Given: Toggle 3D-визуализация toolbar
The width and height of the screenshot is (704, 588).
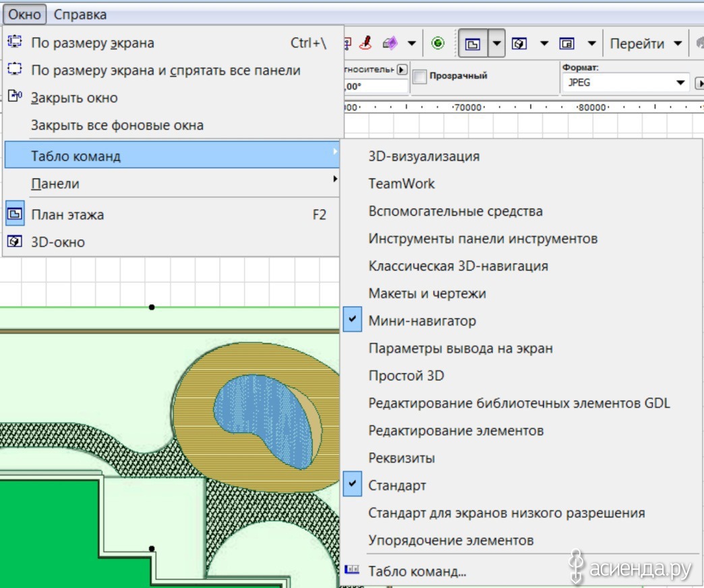Looking at the screenshot, I should (x=521, y=156).
